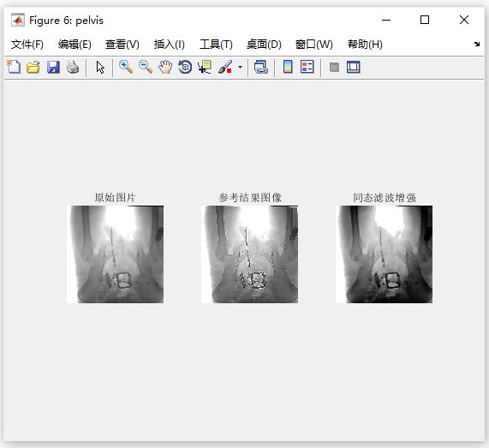Toggle the Data Cursor tool
Viewport: 489px width, 448px height.
(x=205, y=67)
